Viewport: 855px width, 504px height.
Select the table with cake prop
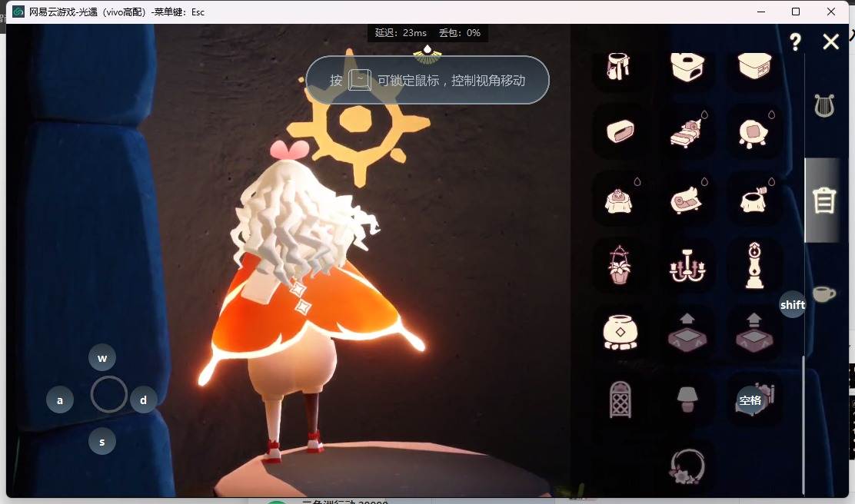pyautogui.click(x=619, y=201)
